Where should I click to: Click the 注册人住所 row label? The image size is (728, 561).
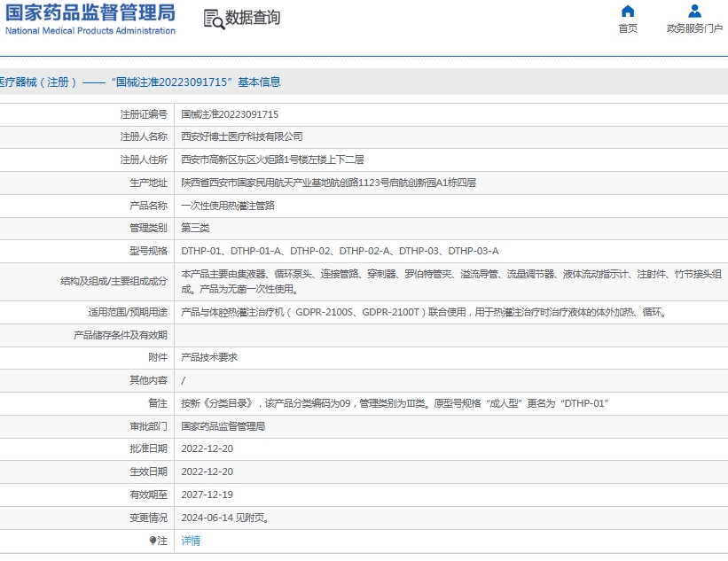[144, 160]
